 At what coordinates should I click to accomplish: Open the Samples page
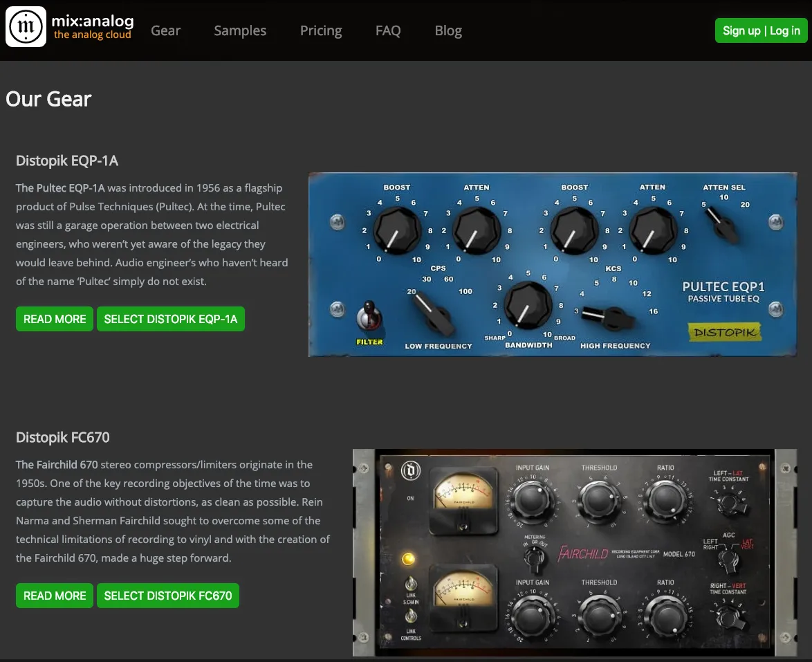[240, 30]
